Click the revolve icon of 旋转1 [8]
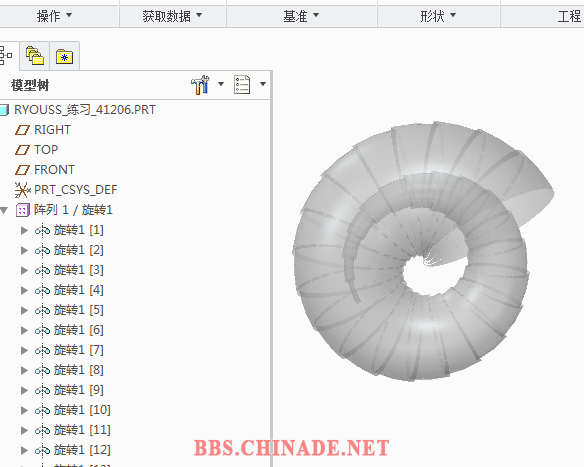Viewport: 584px width, 467px height. point(42,371)
